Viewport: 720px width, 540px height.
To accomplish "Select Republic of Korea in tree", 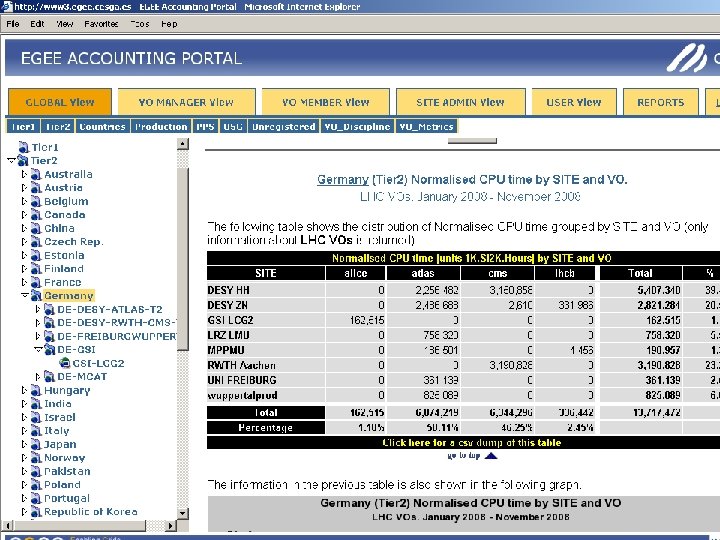I will pyautogui.click(x=91, y=512).
